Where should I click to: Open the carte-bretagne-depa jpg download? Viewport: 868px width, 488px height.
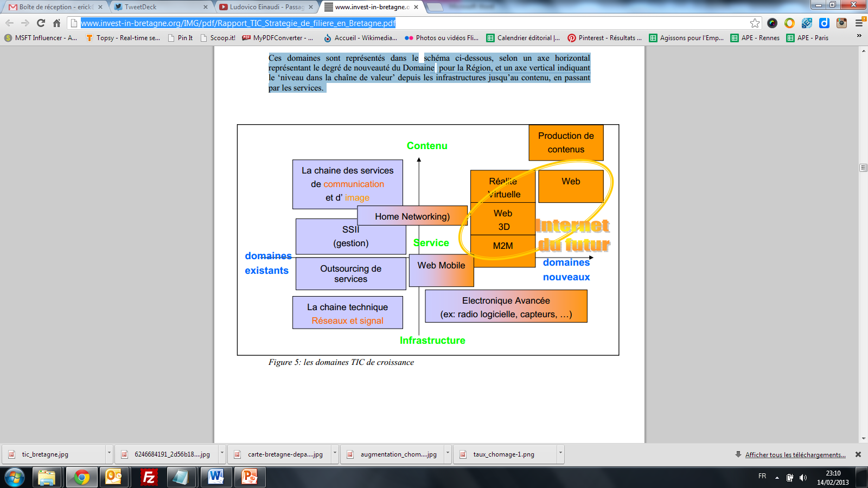point(279,454)
